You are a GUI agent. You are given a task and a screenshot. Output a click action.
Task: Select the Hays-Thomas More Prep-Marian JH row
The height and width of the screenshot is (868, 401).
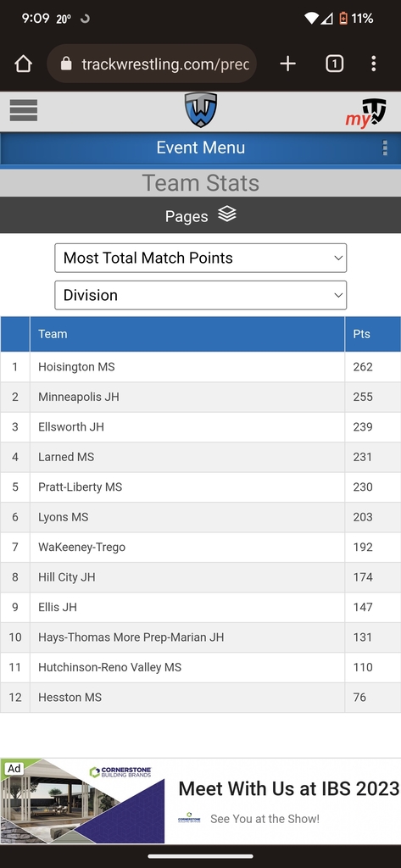200,637
